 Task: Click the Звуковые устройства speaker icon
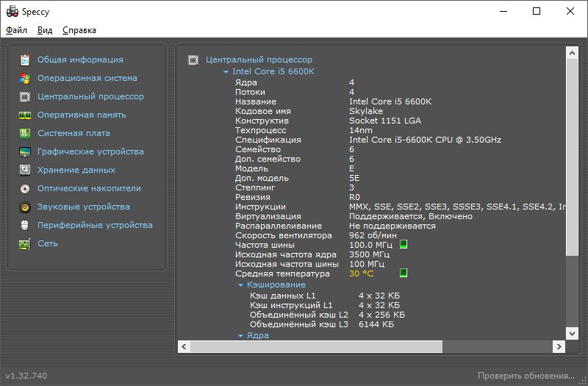(x=25, y=207)
